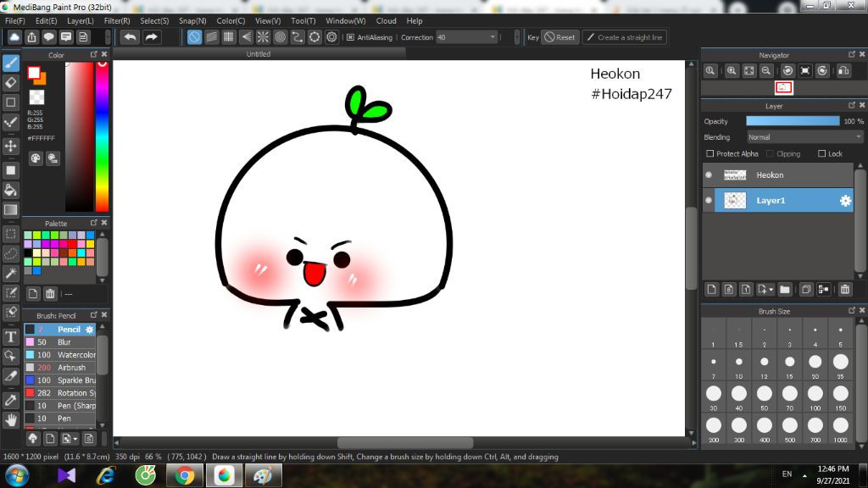Open the Window menu
Screen dimensions: 868x488
(346, 21)
